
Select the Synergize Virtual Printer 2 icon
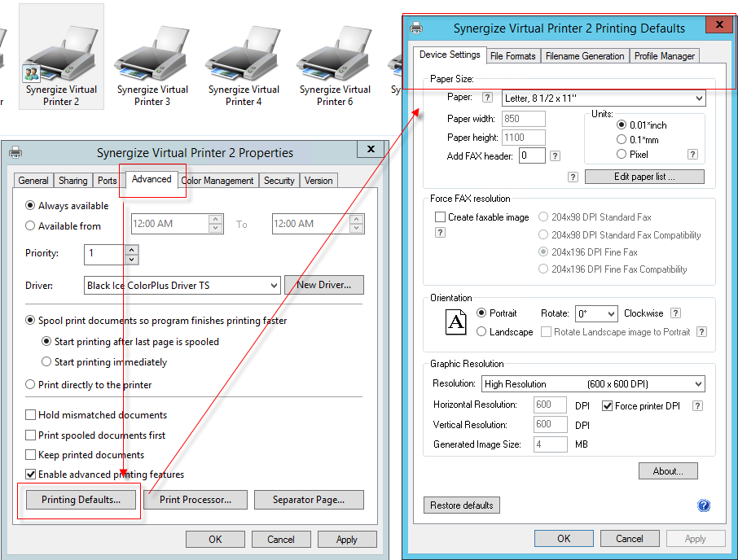pos(61,56)
